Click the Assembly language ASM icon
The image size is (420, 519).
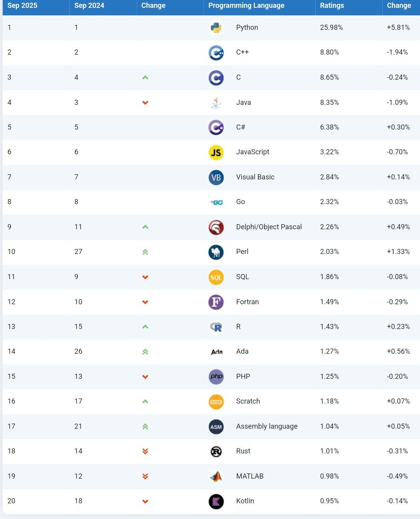216,427
